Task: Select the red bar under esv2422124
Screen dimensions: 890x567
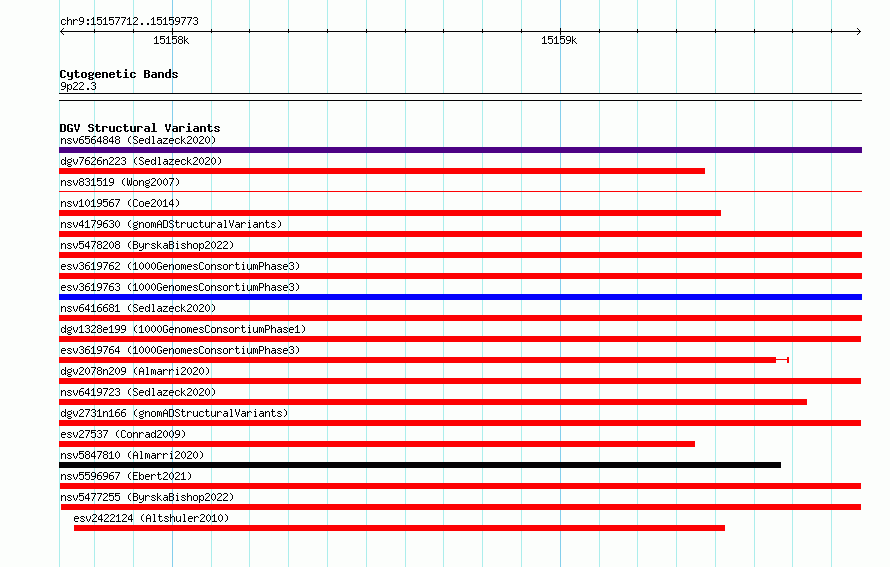Action: (x=399, y=528)
